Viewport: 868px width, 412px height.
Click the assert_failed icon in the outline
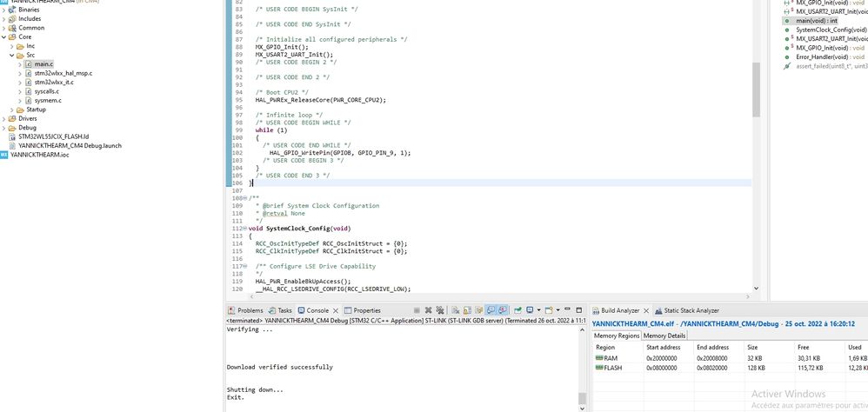click(x=786, y=66)
